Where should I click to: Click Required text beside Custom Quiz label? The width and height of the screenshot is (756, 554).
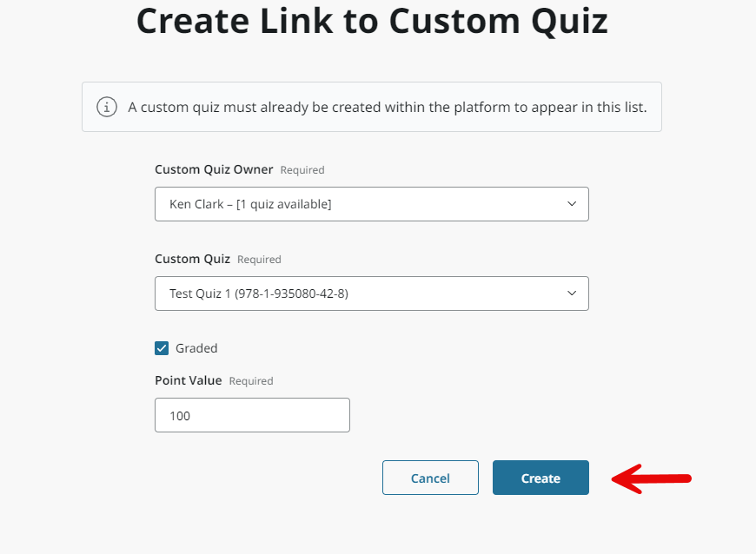[259, 259]
